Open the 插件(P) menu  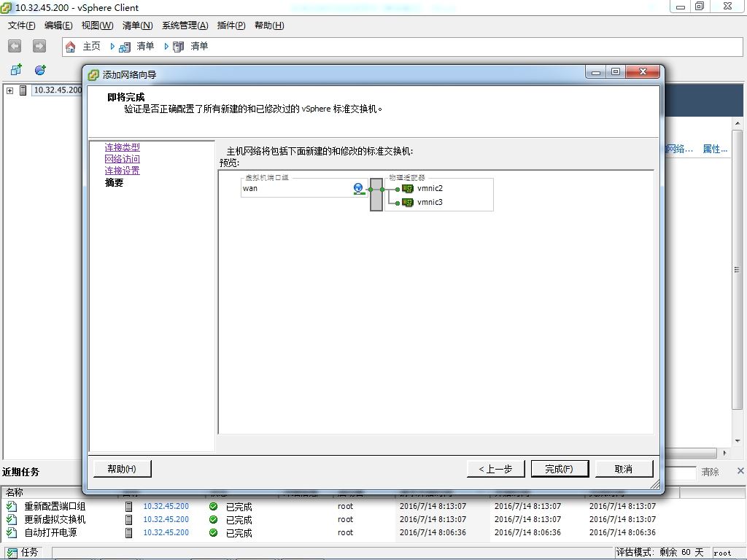231,26
